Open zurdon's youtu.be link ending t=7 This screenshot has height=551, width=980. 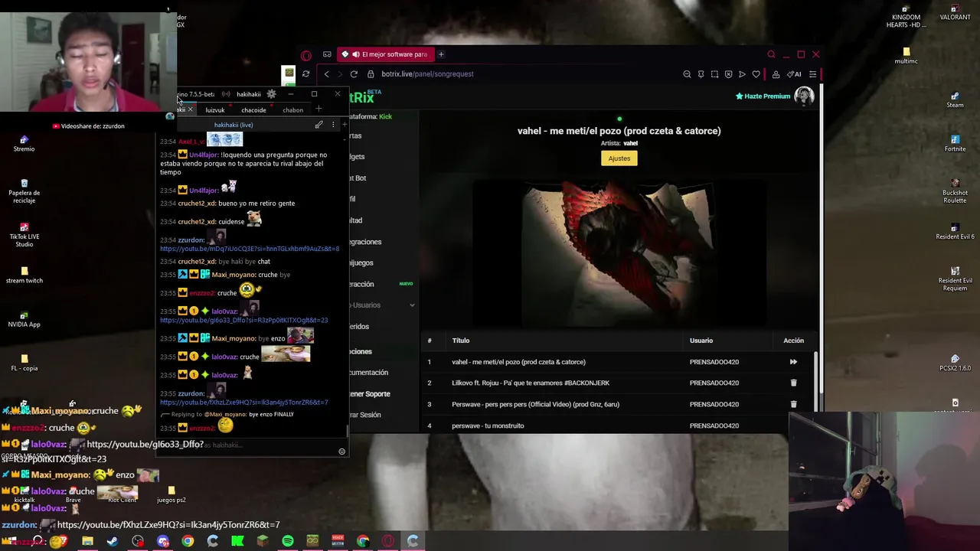pos(243,403)
